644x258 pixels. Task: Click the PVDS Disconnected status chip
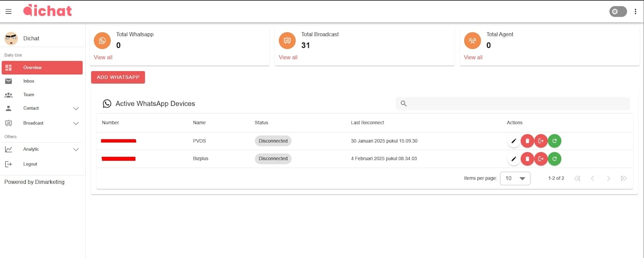click(x=273, y=141)
